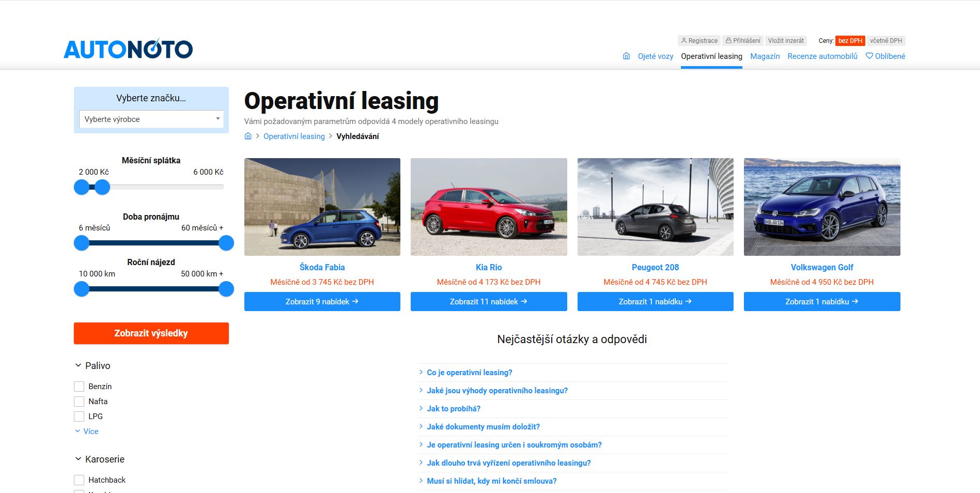Click the Registrace user button

coord(699,41)
